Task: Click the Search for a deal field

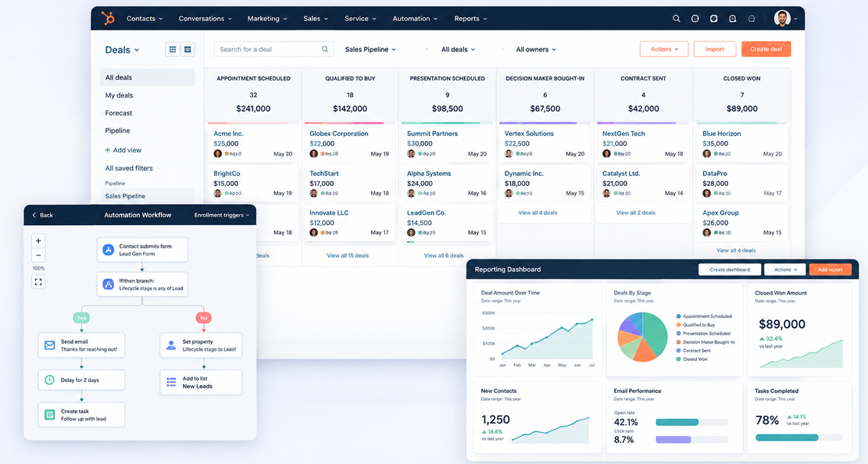Action: tap(274, 49)
